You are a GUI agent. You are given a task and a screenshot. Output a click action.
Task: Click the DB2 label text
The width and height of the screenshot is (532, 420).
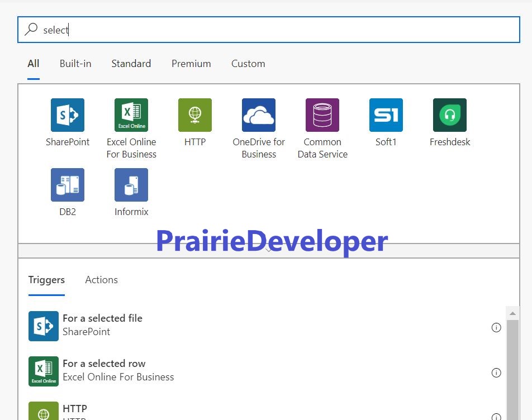pos(68,212)
